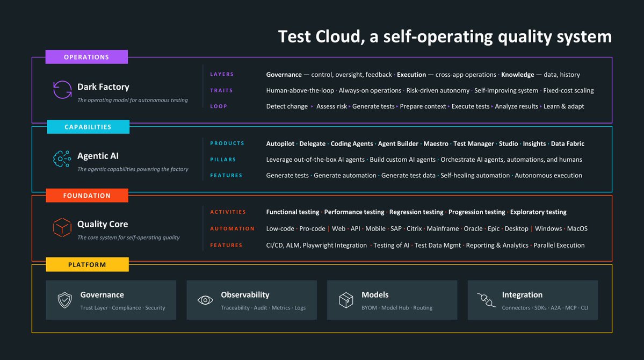This screenshot has height=360, width=644.
Task: Click the LAYERS row label
Action: 222,74
